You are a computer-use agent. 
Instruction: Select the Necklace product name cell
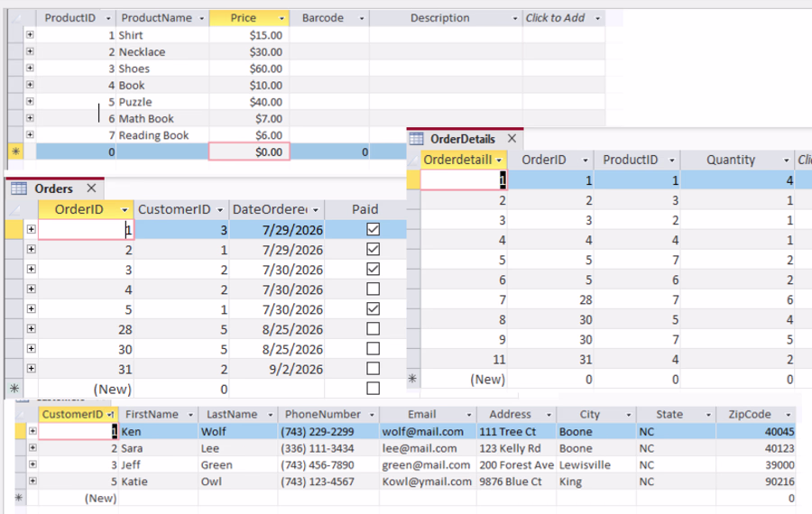pyautogui.click(x=162, y=51)
